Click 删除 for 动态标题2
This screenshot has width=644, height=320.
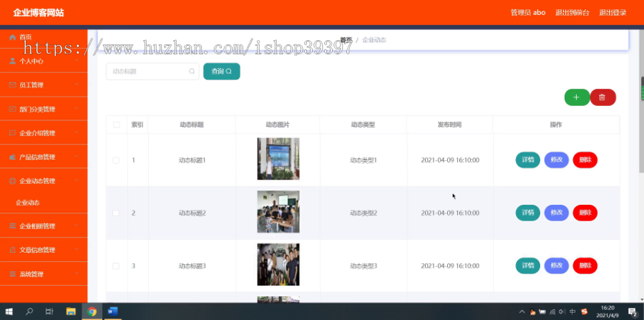click(585, 213)
